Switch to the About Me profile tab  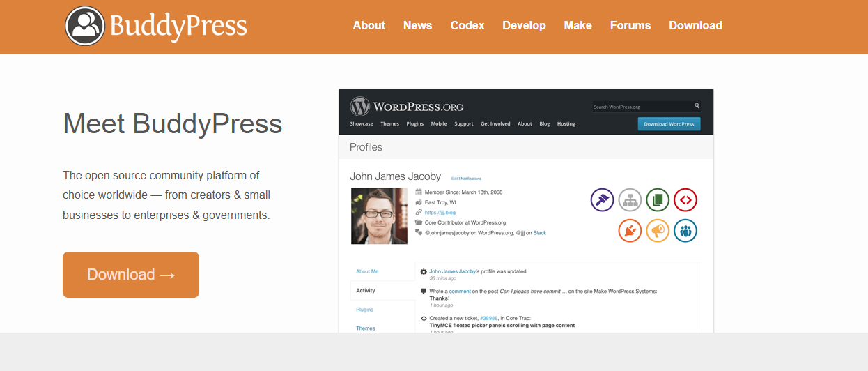click(x=367, y=271)
